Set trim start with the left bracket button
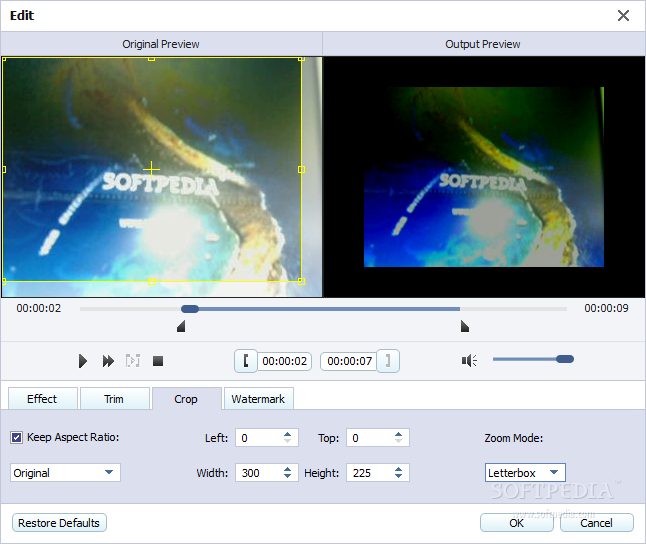The image size is (646, 544). [246, 361]
